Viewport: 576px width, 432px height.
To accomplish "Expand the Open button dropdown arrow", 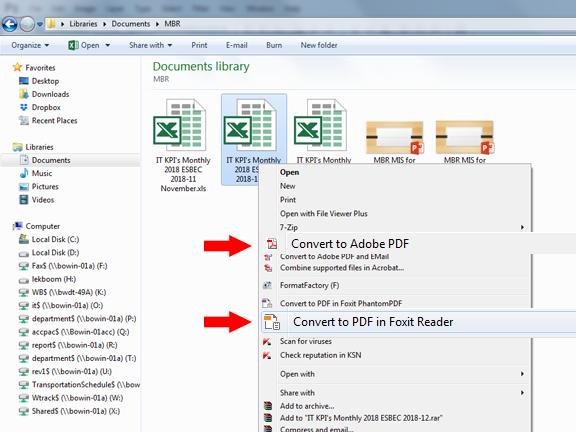I will point(108,45).
